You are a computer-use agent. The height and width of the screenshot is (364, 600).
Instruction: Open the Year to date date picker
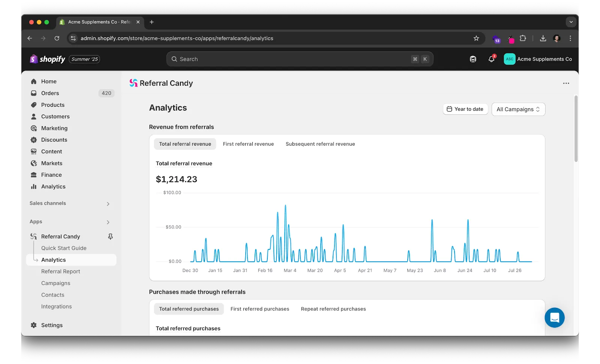465,109
